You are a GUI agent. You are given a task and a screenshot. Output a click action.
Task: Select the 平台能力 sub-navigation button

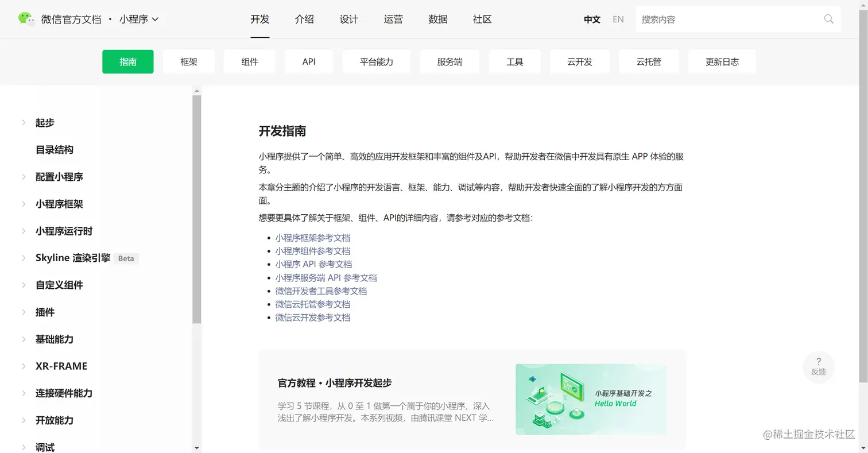point(377,61)
